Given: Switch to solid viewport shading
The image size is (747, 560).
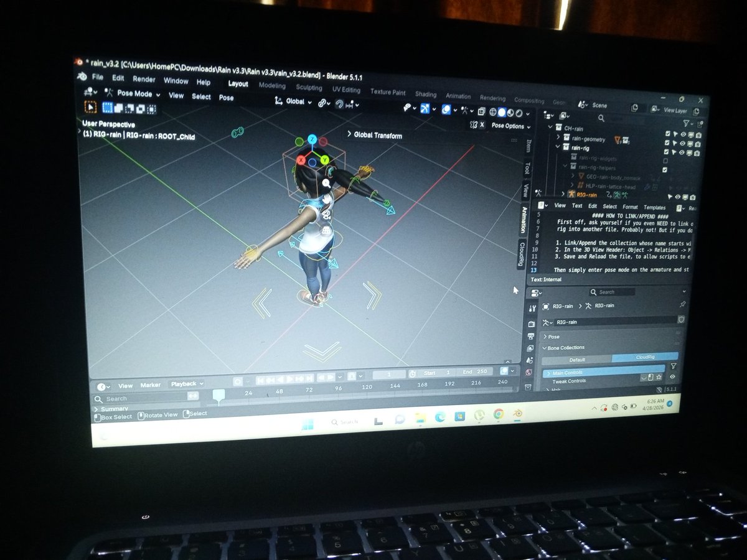Looking at the screenshot, I should [502, 113].
